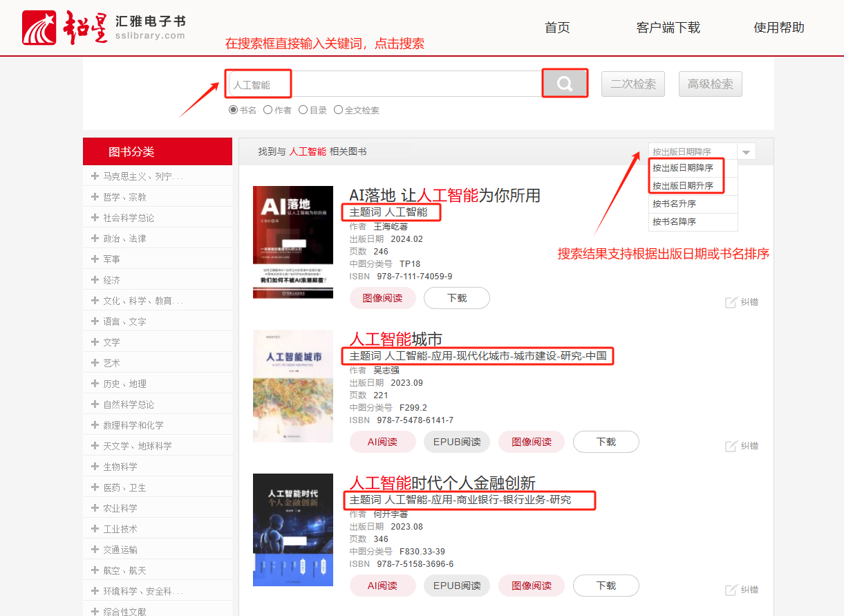Select the 目录 search radio button
Screen dimensions: 844x616
[x=303, y=110]
